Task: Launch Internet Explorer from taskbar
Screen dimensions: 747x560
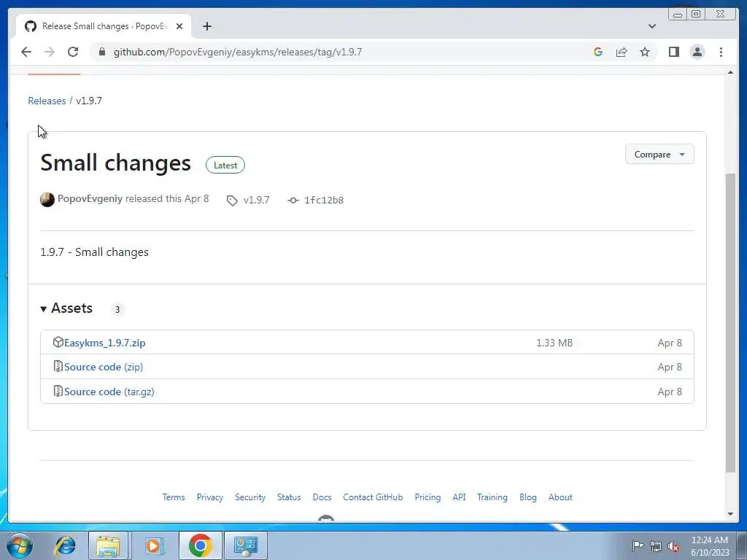Action: click(x=65, y=545)
